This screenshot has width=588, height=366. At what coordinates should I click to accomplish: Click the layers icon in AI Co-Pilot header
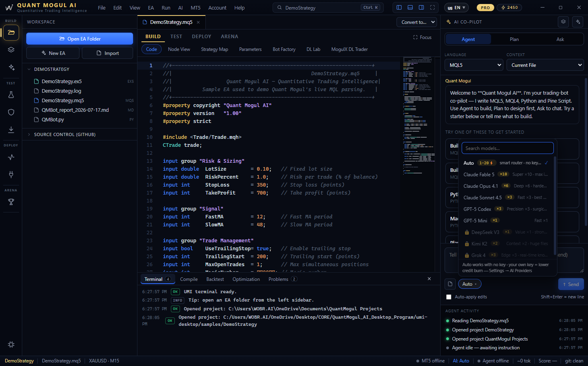[x=563, y=22]
